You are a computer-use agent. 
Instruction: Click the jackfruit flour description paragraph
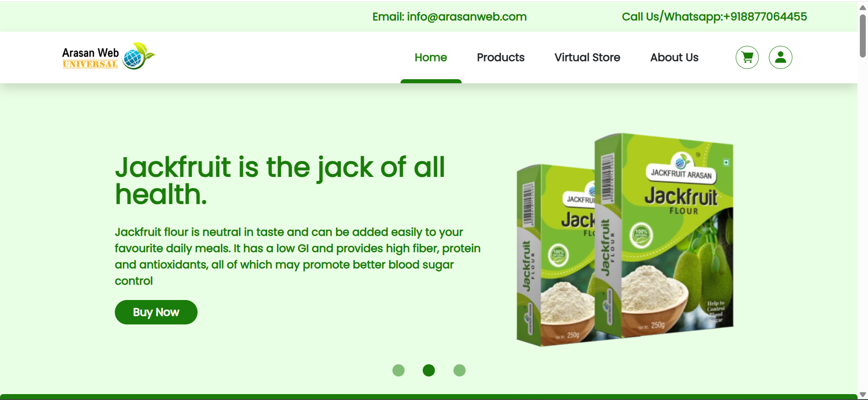(297, 257)
